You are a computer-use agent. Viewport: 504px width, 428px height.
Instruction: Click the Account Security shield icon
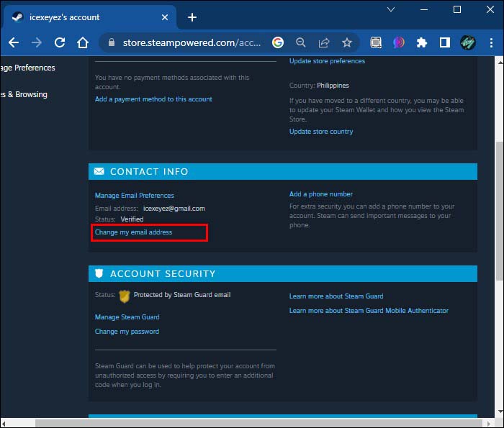pos(99,273)
